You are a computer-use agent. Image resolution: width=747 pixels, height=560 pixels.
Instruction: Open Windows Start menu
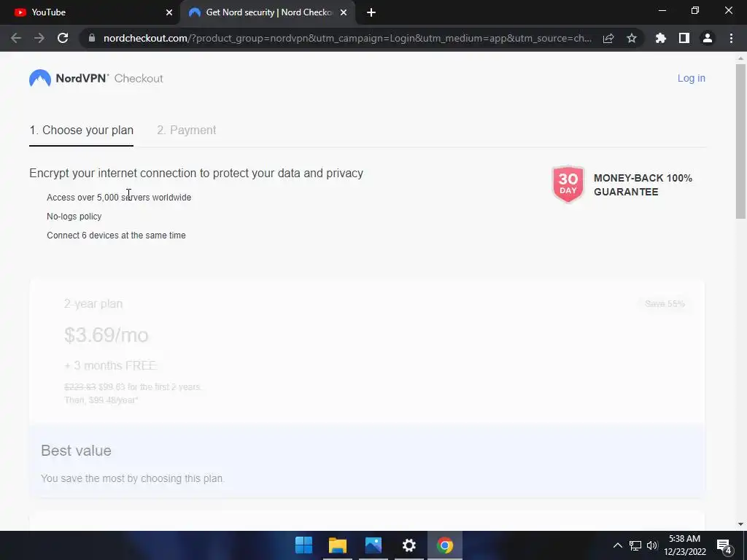pyautogui.click(x=303, y=545)
